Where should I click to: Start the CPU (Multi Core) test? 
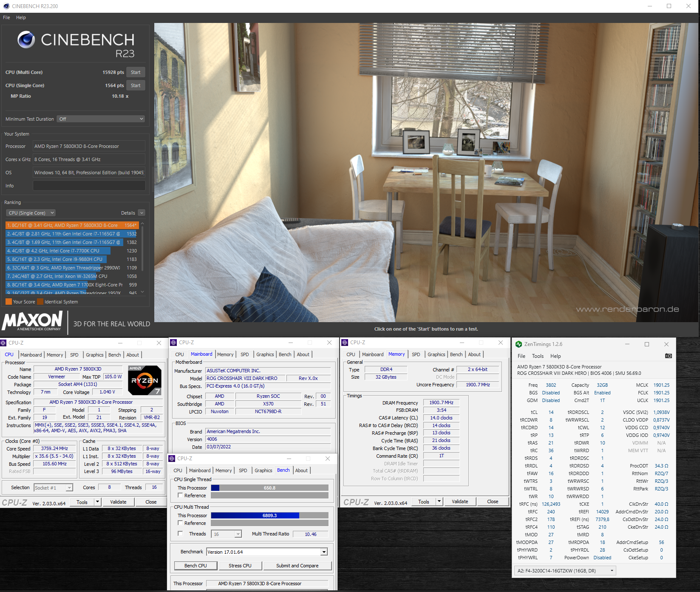136,72
